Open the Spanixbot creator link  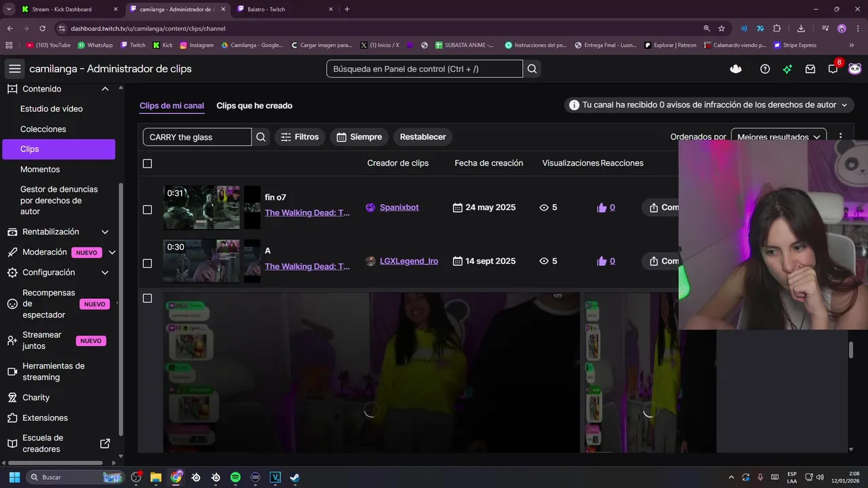coord(399,207)
